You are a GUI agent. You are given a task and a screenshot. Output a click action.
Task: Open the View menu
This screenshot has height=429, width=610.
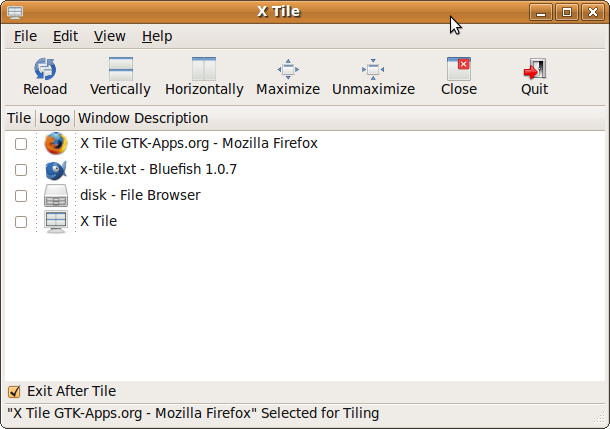(x=109, y=36)
